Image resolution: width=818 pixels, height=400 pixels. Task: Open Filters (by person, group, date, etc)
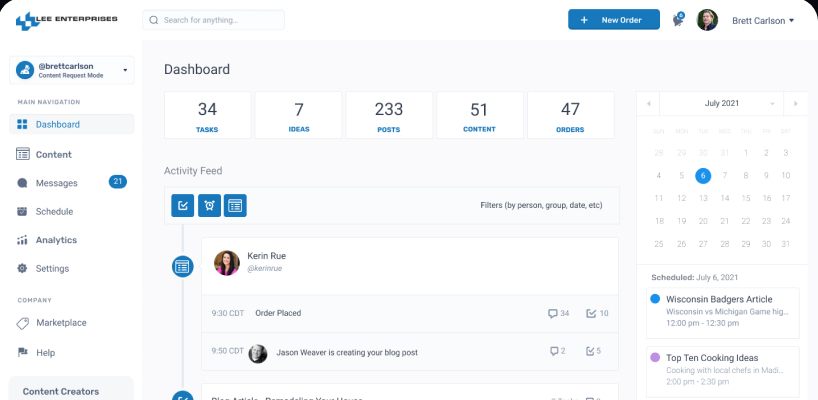[x=541, y=205]
